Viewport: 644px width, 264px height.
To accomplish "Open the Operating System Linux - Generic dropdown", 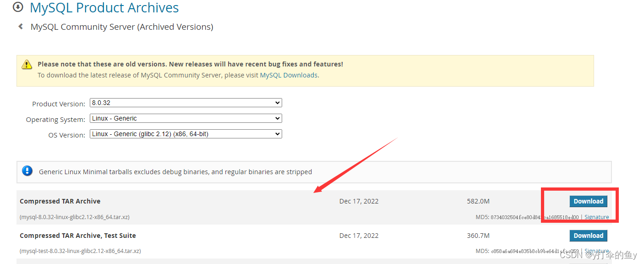I will (186, 119).
